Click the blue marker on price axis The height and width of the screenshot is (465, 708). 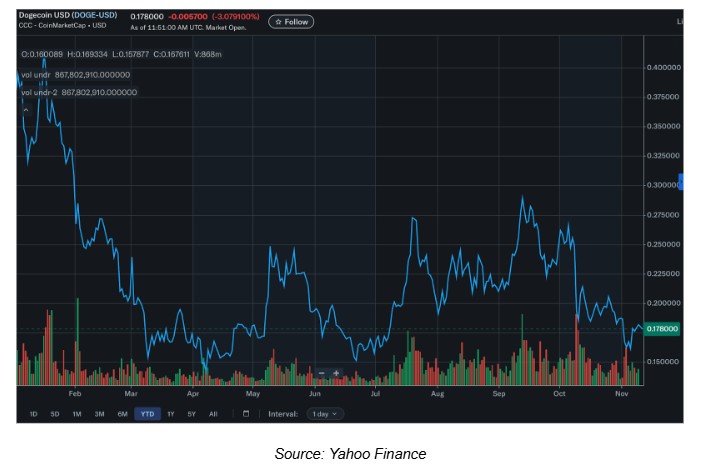(681, 181)
